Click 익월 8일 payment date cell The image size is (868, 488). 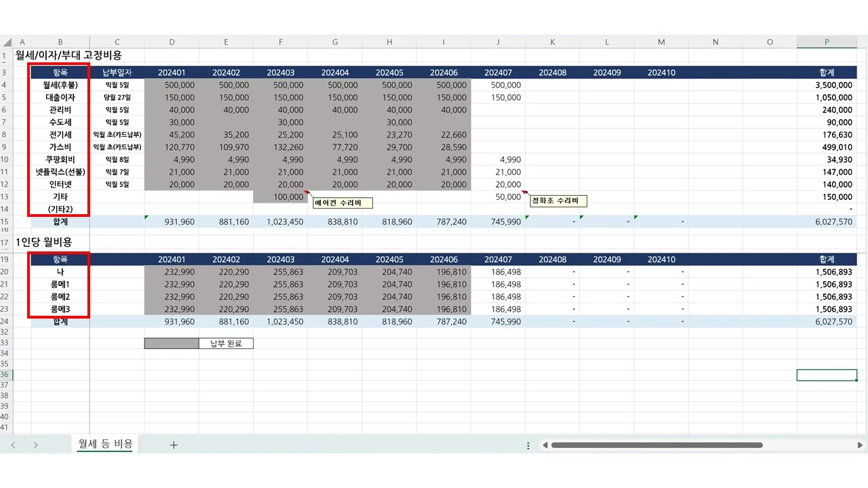pos(117,159)
